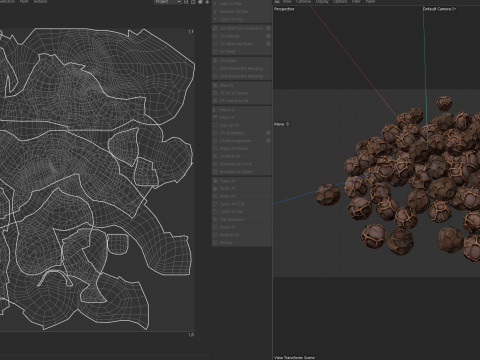Click the Flip Sequence command
The image size is (480, 360).
point(241,220)
